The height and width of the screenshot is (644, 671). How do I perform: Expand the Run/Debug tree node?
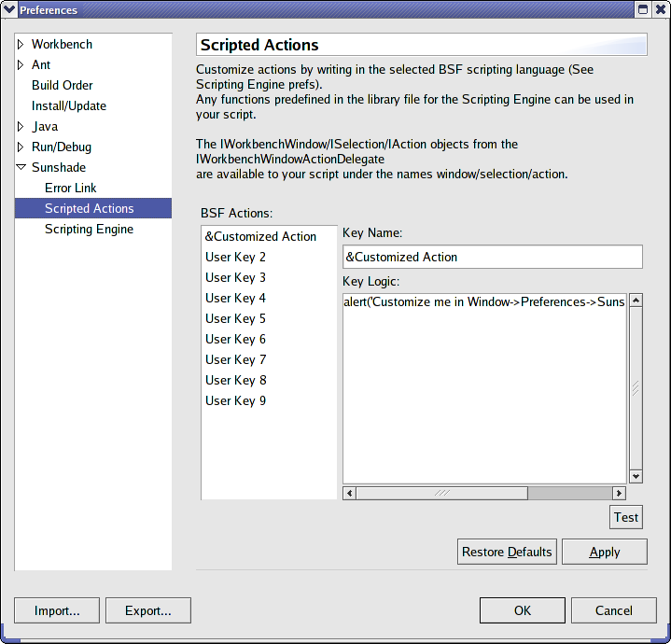tap(21, 147)
